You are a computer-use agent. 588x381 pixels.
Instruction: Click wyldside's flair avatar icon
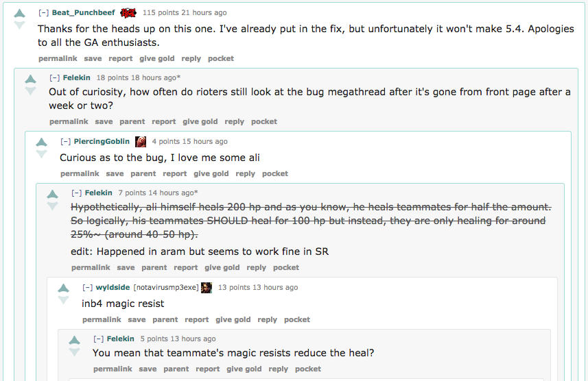coord(207,287)
